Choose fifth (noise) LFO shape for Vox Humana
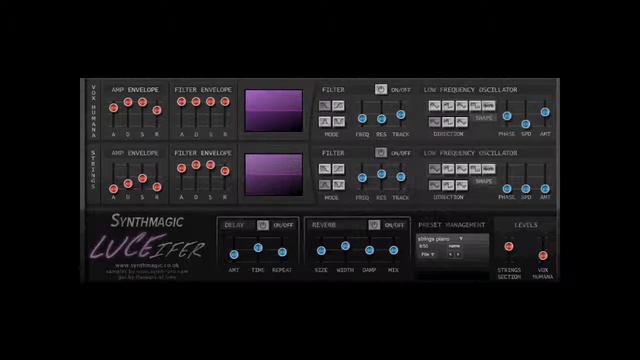The image size is (640, 360). (x=489, y=106)
